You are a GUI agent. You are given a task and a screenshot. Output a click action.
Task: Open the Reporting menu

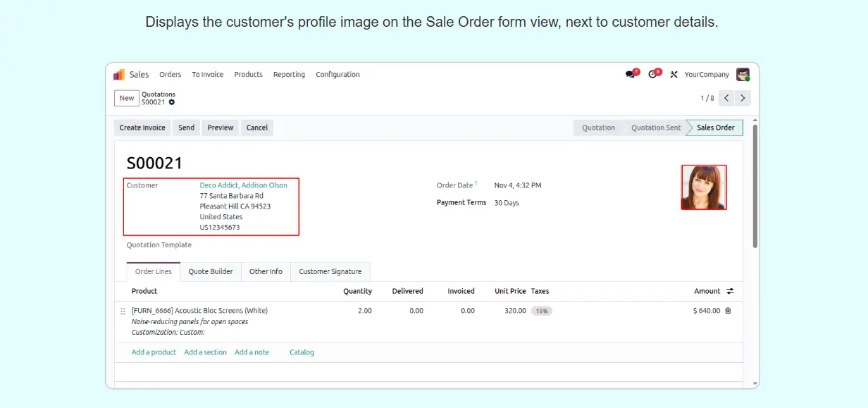289,75
